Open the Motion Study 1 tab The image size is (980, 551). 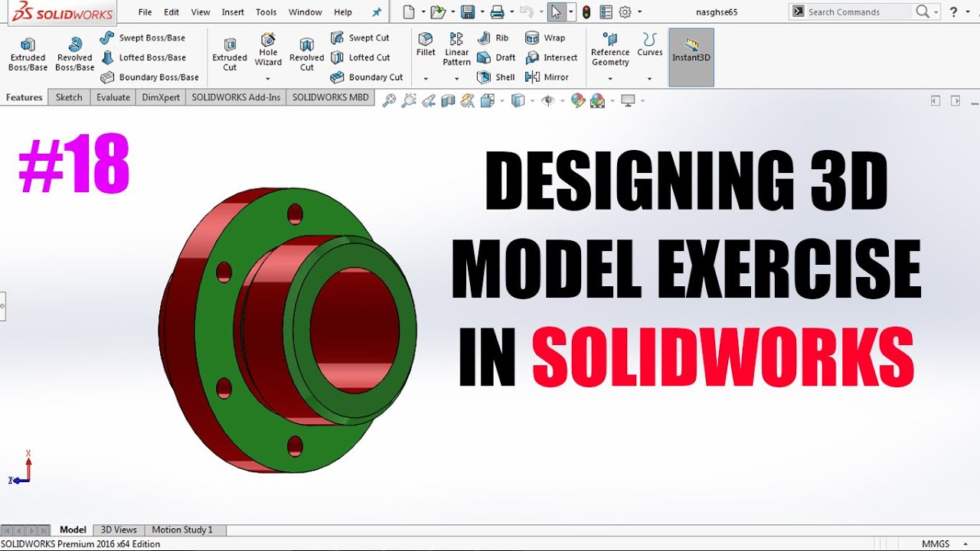click(x=182, y=530)
